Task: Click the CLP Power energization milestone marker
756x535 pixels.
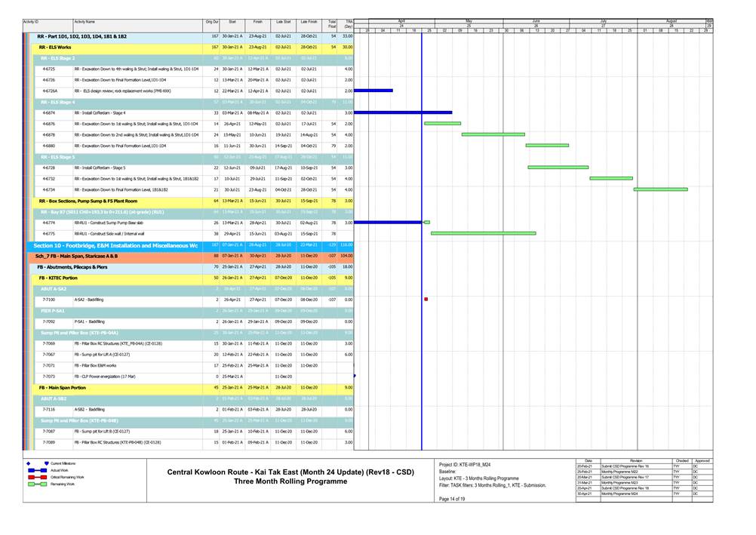Action: click(355, 376)
